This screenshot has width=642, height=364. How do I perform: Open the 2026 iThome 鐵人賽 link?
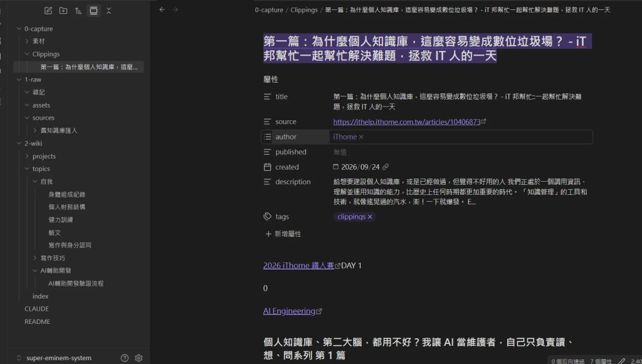[x=298, y=266]
